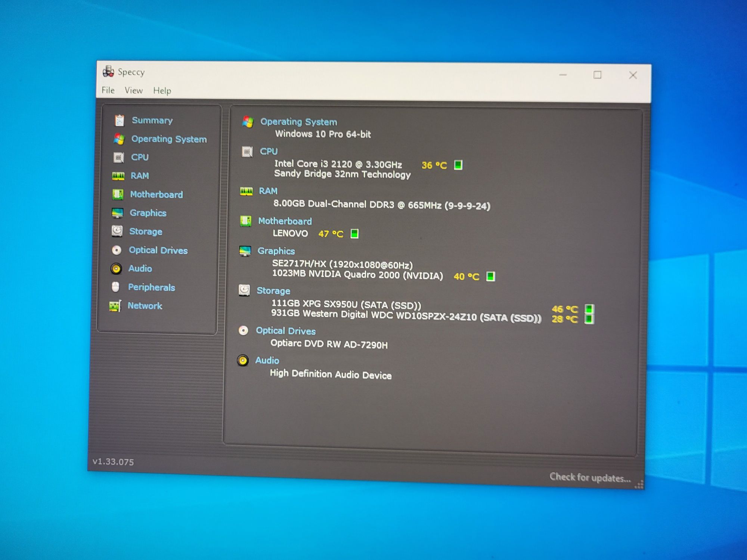Open the File menu
Screen dimensions: 747x560
point(108,90)
